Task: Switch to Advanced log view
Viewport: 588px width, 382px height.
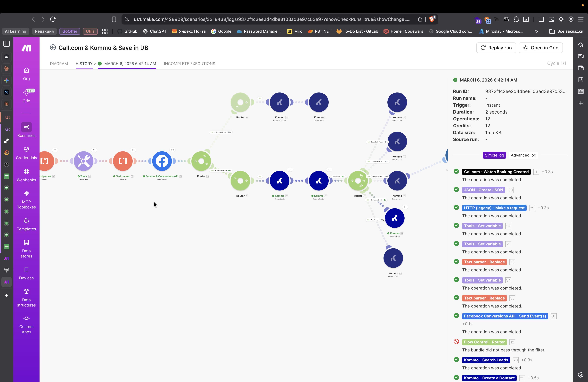Action: point(523,155)
